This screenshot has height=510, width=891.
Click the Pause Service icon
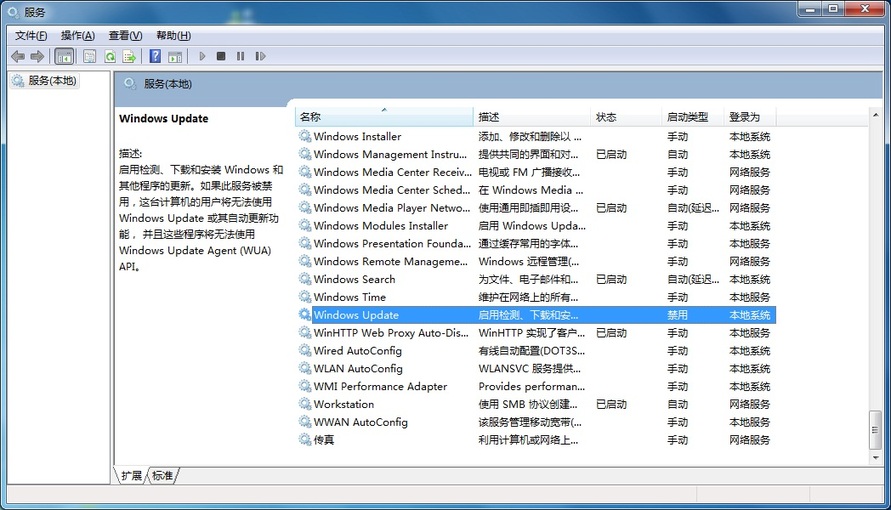point(240,56)
